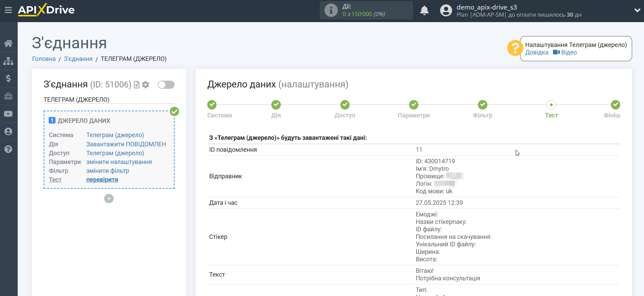Click ТЕЛЕГРАМ (ДЖЕРЕЛО) connection name field
This screenshot has height=296, width=644.
click(109, 100)
